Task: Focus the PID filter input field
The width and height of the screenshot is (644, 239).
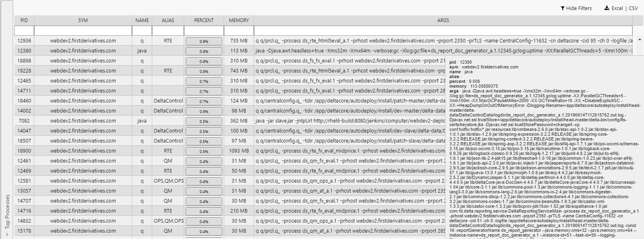Action: point(24,31)
